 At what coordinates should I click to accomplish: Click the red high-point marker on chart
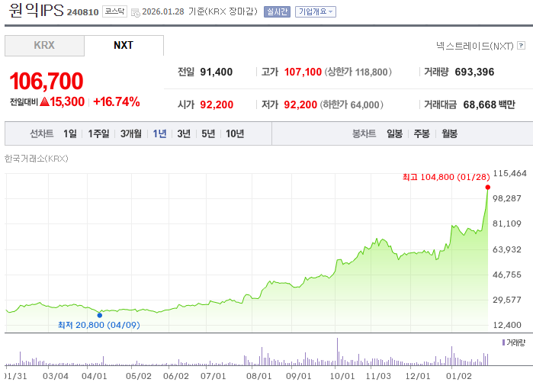click(x=488, y=188)
